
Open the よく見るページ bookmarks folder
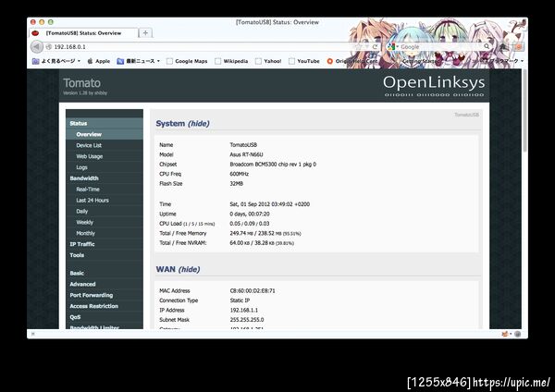(x=56, y=61)
